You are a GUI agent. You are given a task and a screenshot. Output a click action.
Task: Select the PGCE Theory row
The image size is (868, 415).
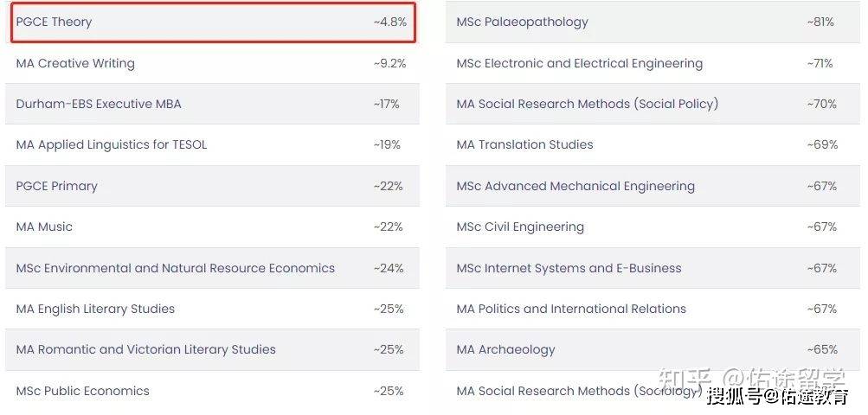click(x=213, y=22)
